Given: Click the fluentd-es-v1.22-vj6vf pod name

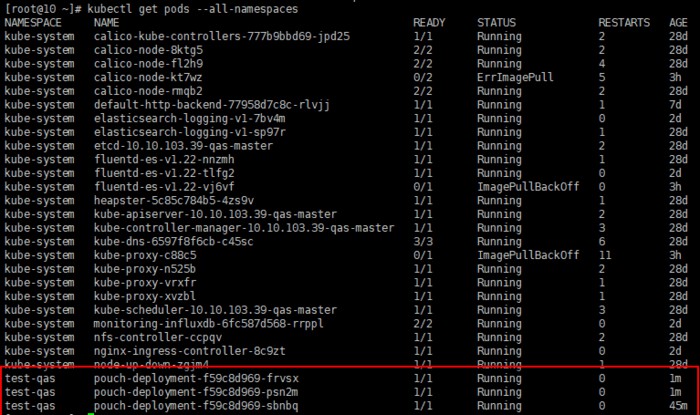Looking at the screenshot, I should point(164,187).
